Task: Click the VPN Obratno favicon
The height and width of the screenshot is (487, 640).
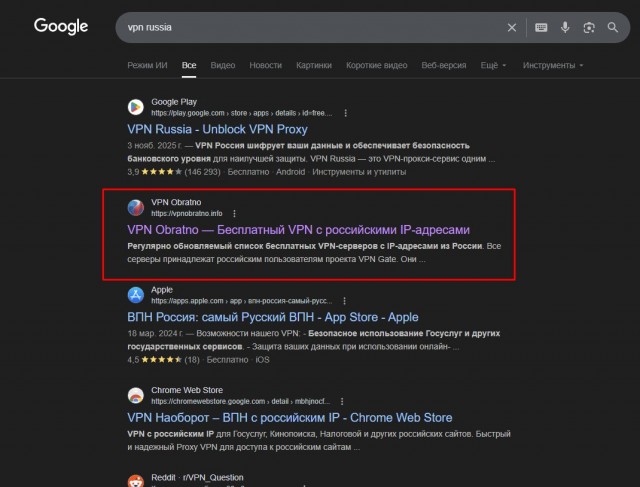Action: click(136, 207)
